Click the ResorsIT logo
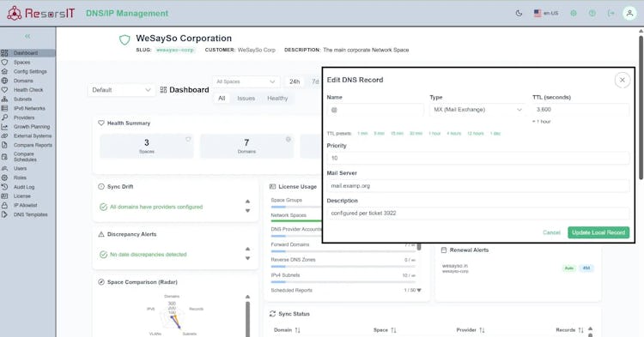 click(41, 13)
